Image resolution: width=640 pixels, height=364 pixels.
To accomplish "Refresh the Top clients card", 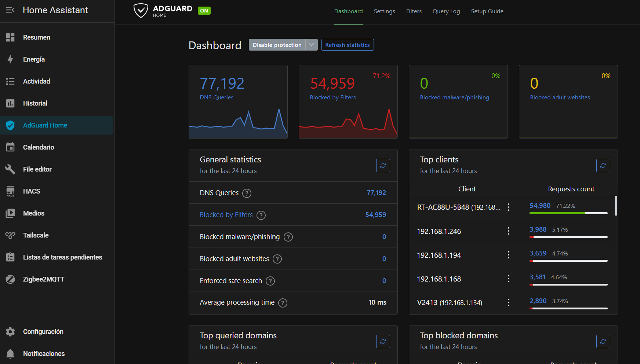I will pos(603,166).
